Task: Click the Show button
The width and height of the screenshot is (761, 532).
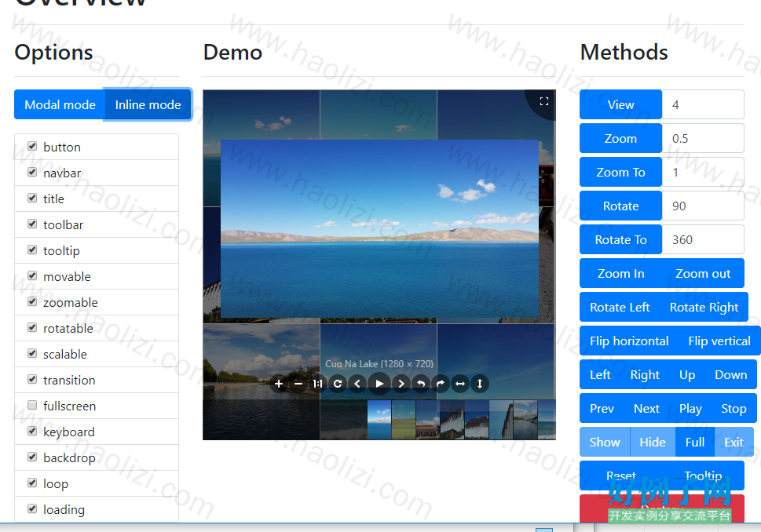Action: pos(605,442)
